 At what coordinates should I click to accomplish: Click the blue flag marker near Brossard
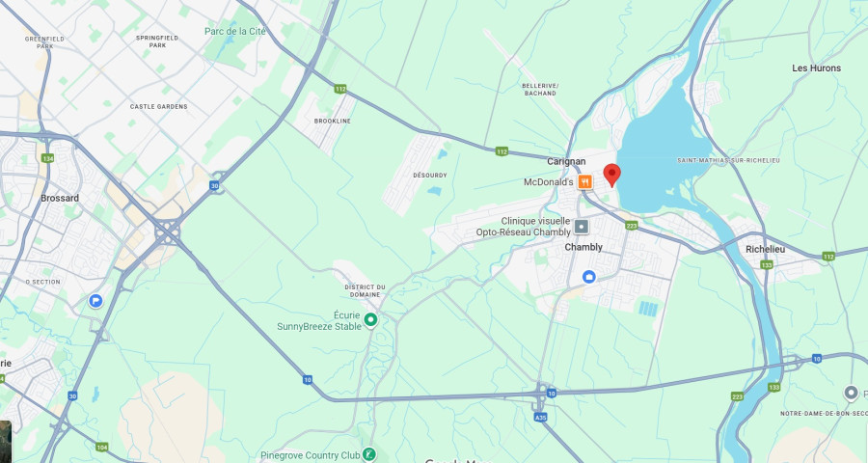[95, 301]
